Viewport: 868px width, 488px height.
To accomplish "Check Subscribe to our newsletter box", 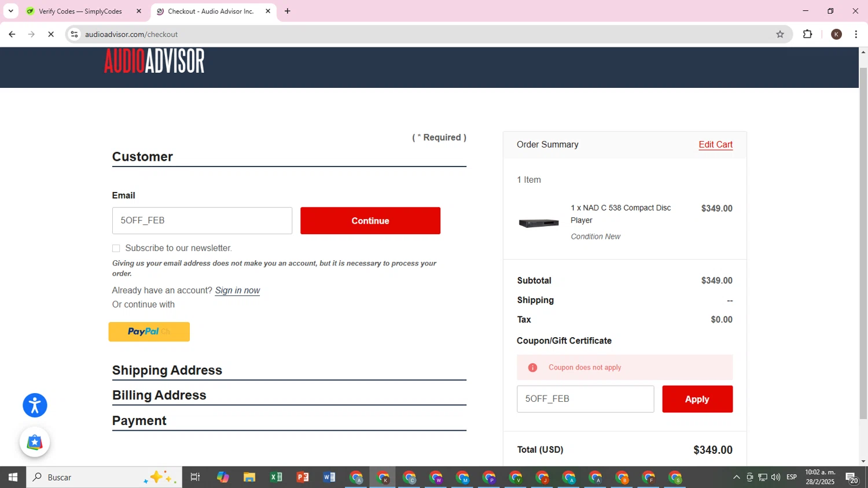I will (x=116, y=249).
